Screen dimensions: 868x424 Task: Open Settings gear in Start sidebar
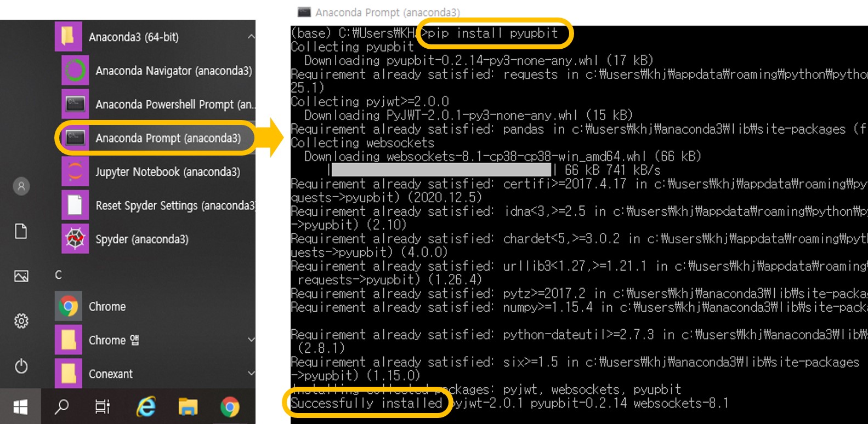(x=21, y=321)
